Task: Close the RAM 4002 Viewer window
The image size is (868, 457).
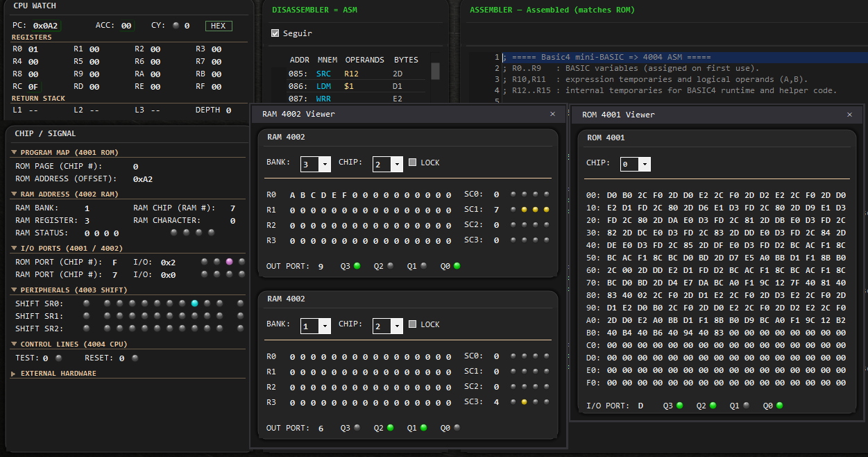Action: (x=552, y=114)
